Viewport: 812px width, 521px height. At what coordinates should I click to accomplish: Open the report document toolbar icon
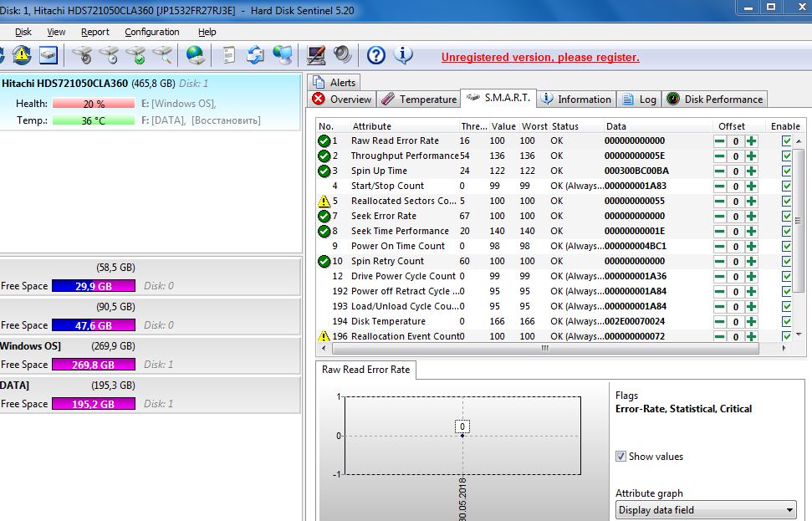click(x=228, y=55)
